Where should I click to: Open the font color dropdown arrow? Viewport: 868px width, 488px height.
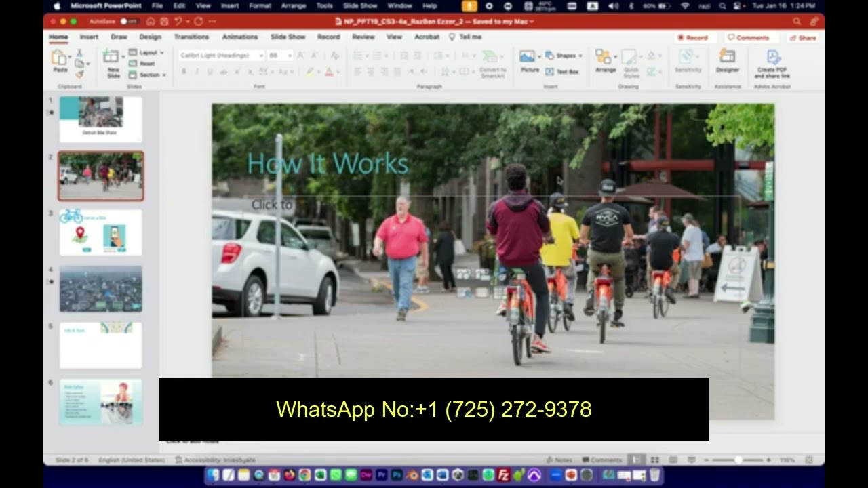click(337, 71)
